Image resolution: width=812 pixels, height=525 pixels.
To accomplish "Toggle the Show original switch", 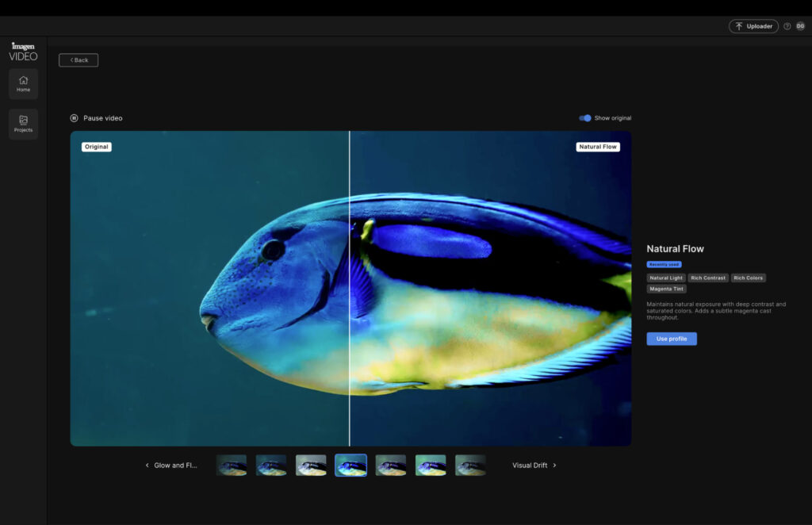I will point(585,118).
